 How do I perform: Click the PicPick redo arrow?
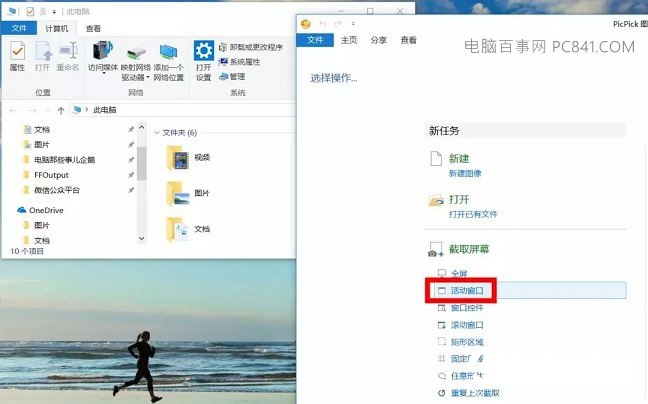click(338, 24)
